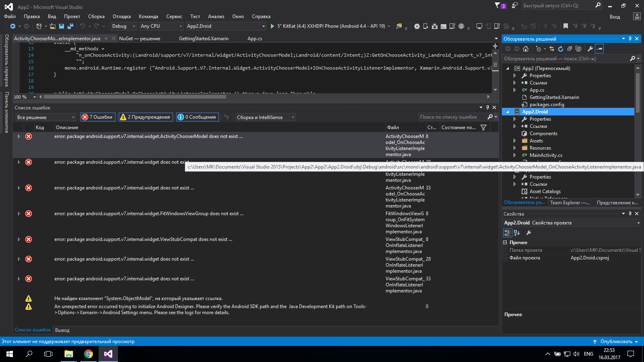The height and width of the screenshot is (362, 644).
Task: Switch to the Вывод output tab
Action: coord(62,330)
